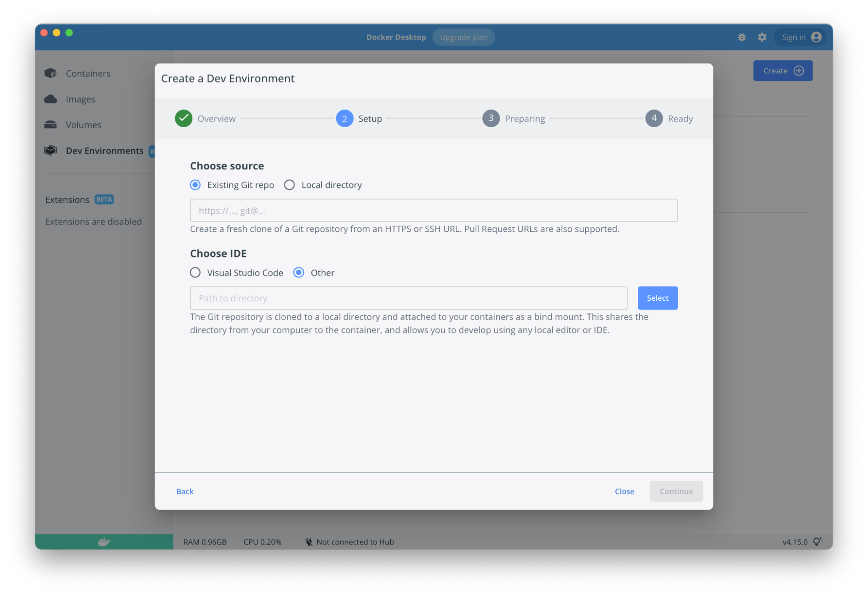Click the Preparing step 3 indicator
This screenshot has width=868, height=596.
[492, 118]
